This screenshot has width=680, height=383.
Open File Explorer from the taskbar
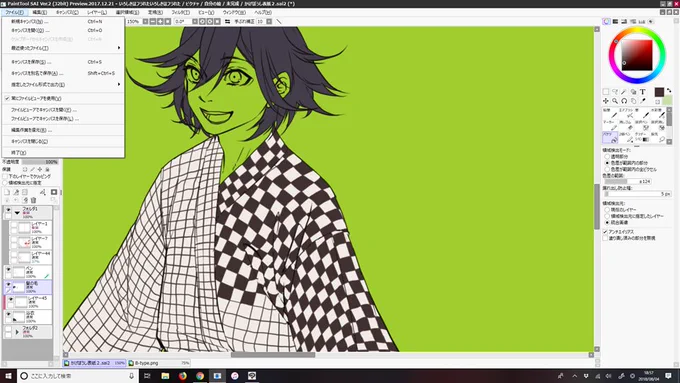(x=165, y=376)
